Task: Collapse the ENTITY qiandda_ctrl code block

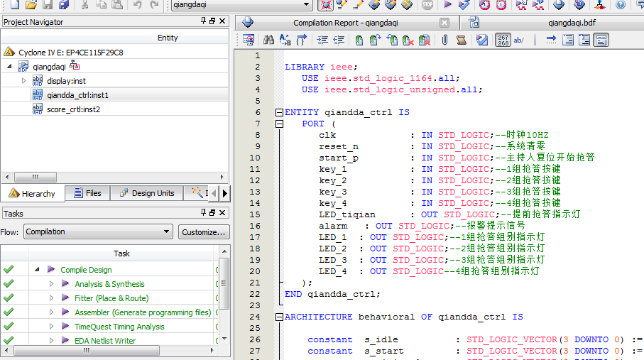Action: click(x=279, y=112)
